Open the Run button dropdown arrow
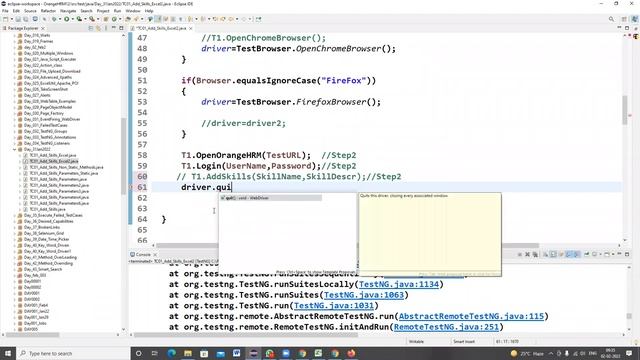 point(72,19)
